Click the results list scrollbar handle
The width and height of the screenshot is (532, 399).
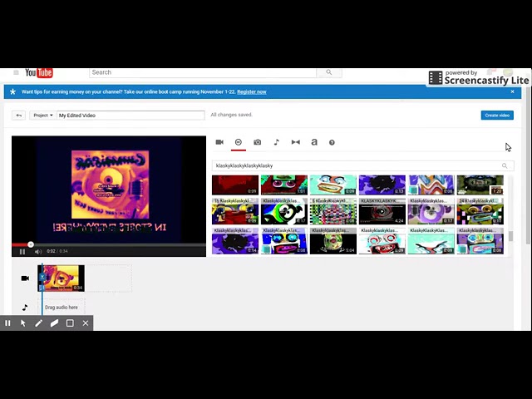pos(510,236)
